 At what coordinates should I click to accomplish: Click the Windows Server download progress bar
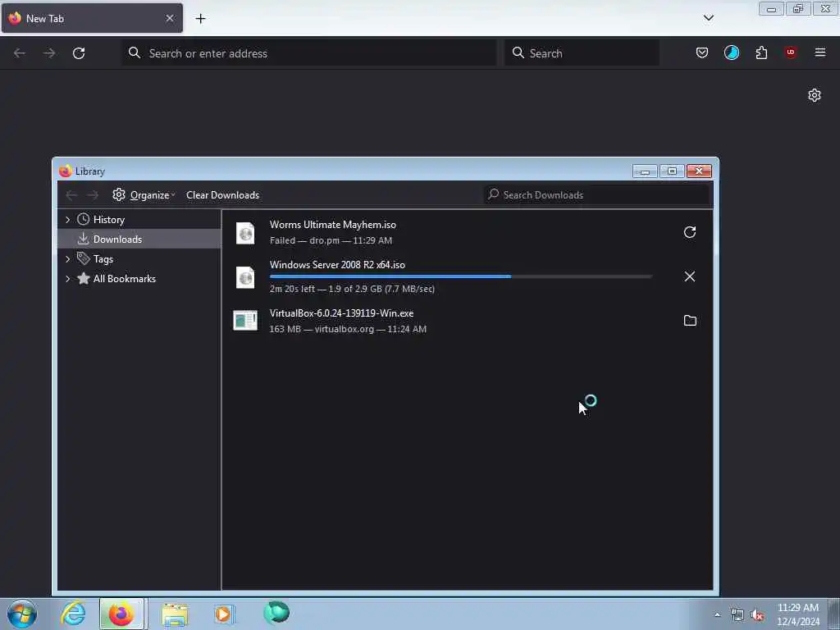(x=461, y=276)
